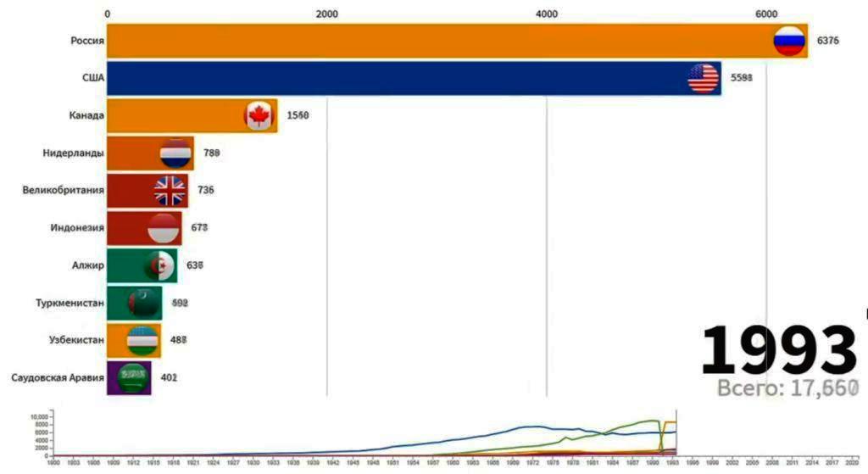The width and height of the screenshot is (868, 474).
Task: Click the 10,000 label on the mini chart
Action: [x=39, y=416]
